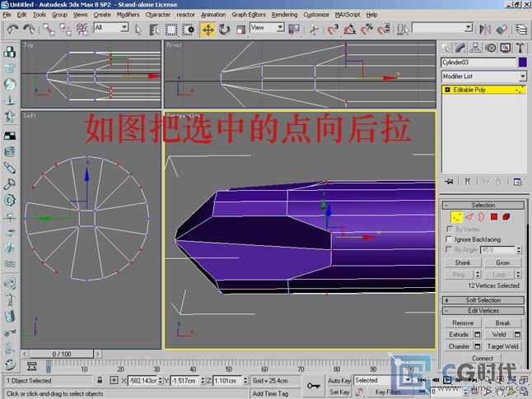Image resolution: width=532 pixels, height=399 pixels.
Task: Click the Cylinder03 object color swatch
Action: pyautogui.click(x=522, y=62)
